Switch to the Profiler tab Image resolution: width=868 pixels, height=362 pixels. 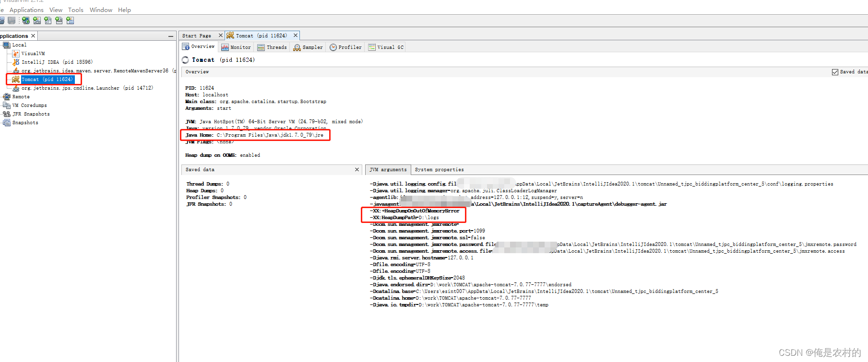345,47
